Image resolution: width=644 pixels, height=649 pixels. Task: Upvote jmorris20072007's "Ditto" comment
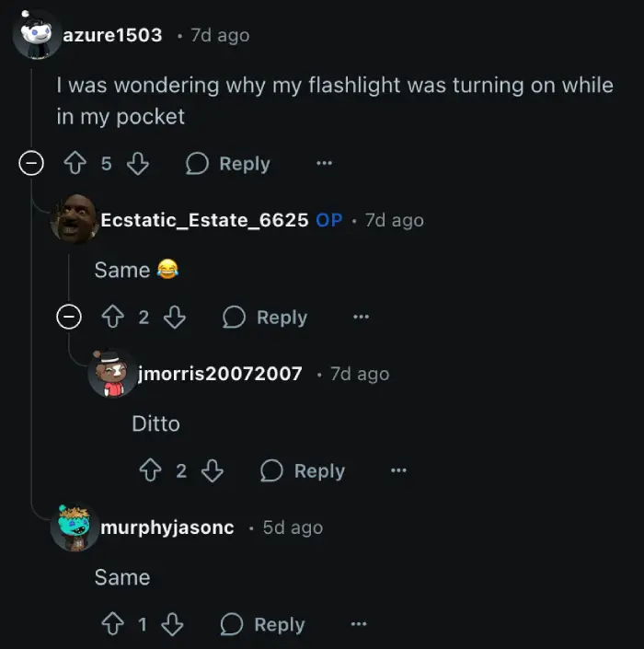pos(150,470)
